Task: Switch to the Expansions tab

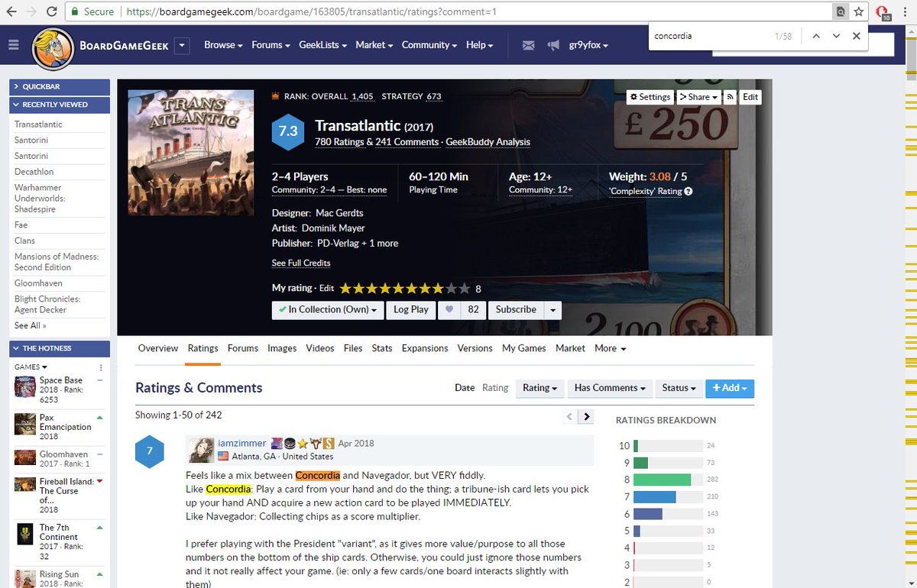Action: [425, 348]
